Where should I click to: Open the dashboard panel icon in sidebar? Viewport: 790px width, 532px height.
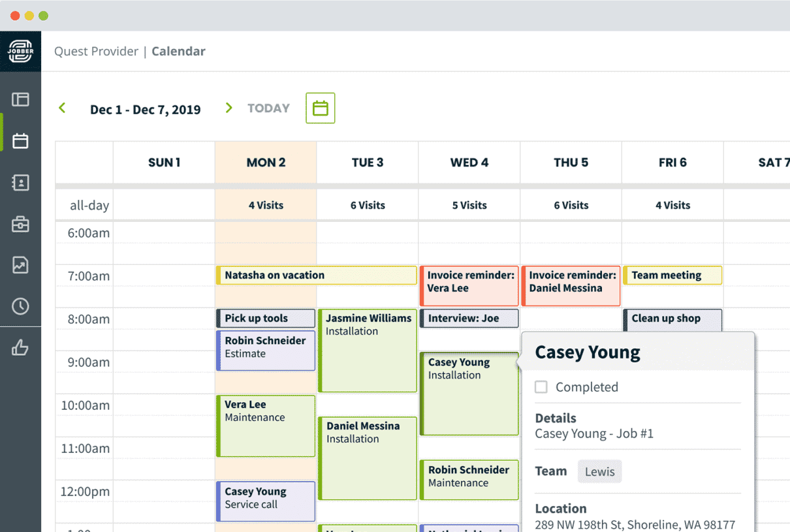(20, 99)
